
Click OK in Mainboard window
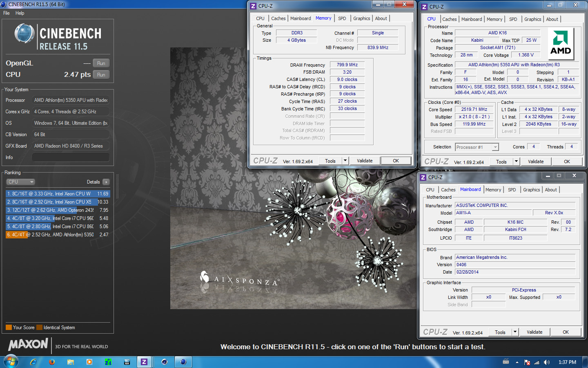tap(566, 332)
